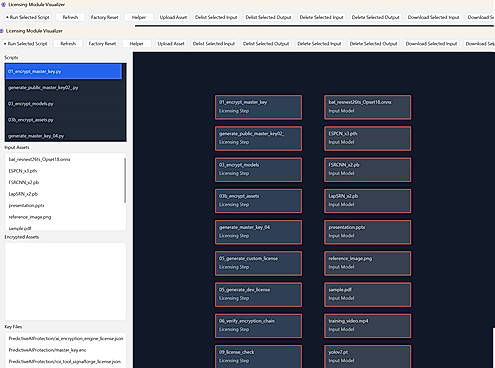Select the sample.pdf Input Model node

(x=367, y=294)
